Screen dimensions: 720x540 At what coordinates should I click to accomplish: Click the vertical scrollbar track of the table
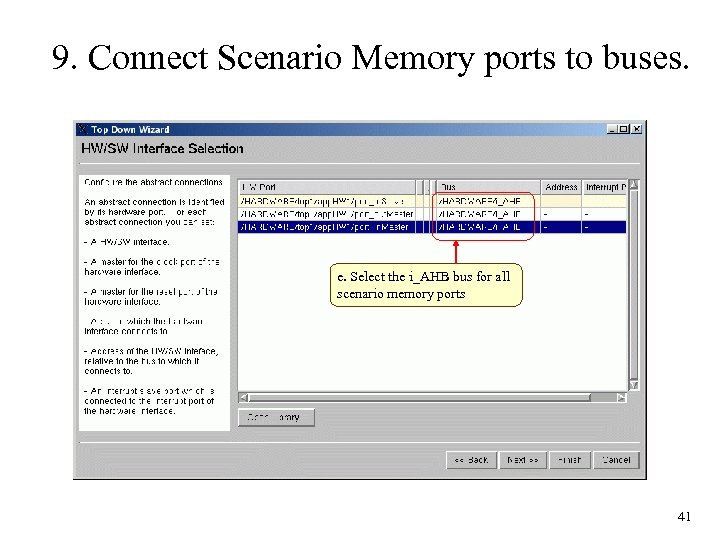(x=634, y=285)
